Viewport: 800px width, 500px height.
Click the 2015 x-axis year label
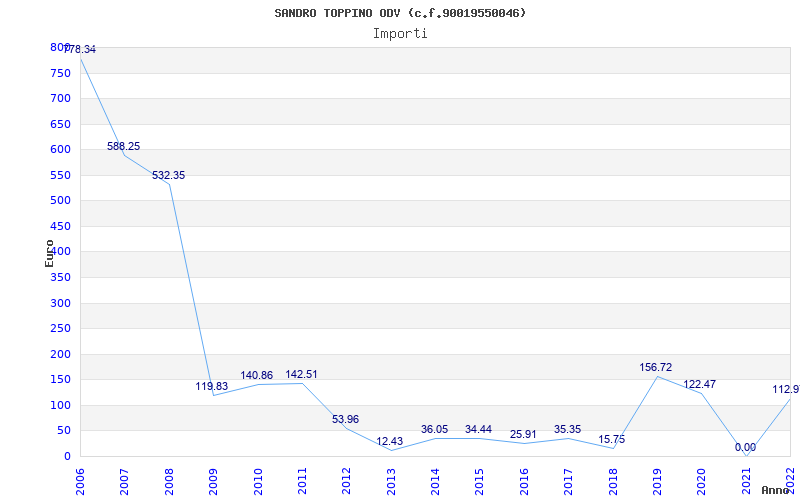coord(480,482)
